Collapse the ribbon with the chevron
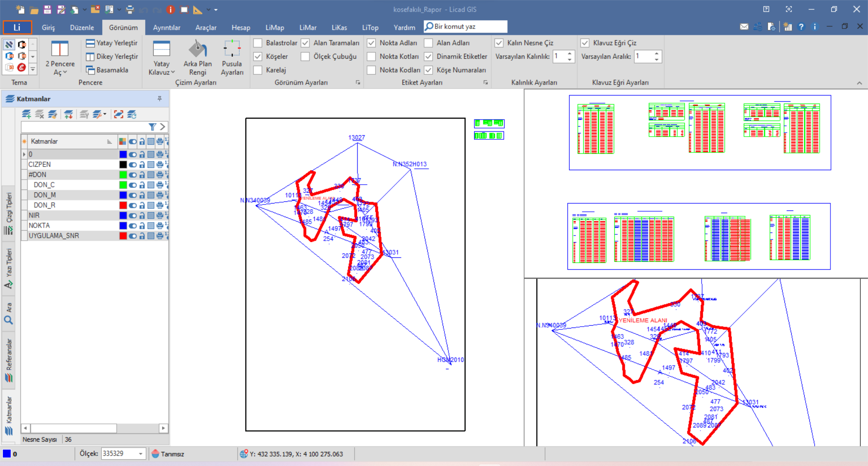The image size is (868, 466). [x=859, y=83]
